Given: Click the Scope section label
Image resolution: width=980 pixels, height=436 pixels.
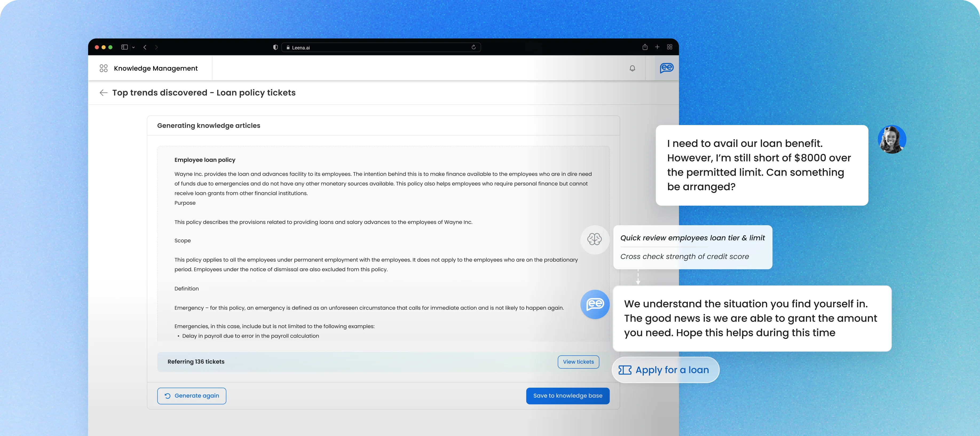Looking at the screenshot, I should [x=183, y=241].
